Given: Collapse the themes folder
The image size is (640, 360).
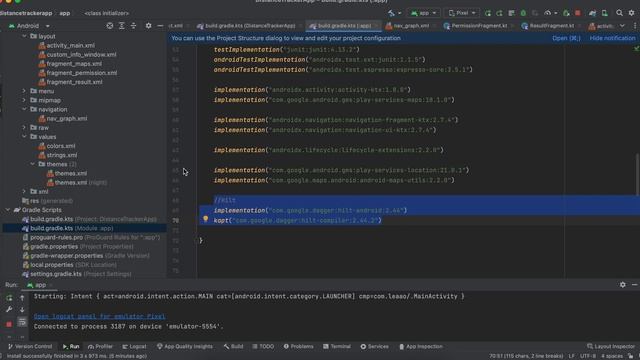Looking at the screenshot, I should (x=33, y=164).
